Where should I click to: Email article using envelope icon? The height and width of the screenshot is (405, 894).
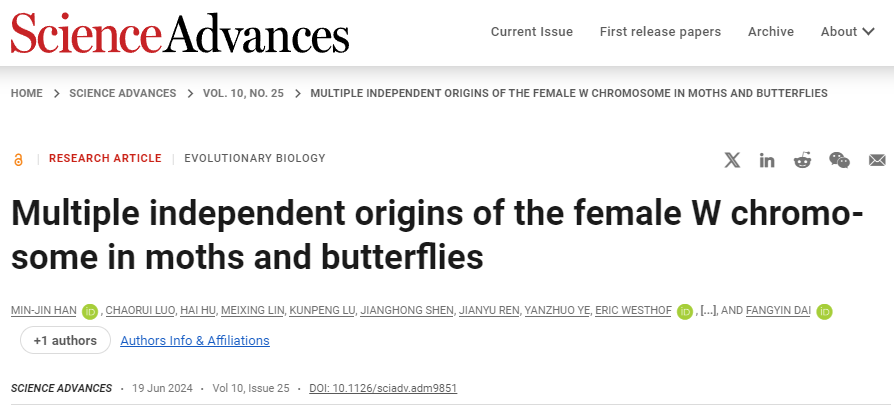[x=877, y=160]
